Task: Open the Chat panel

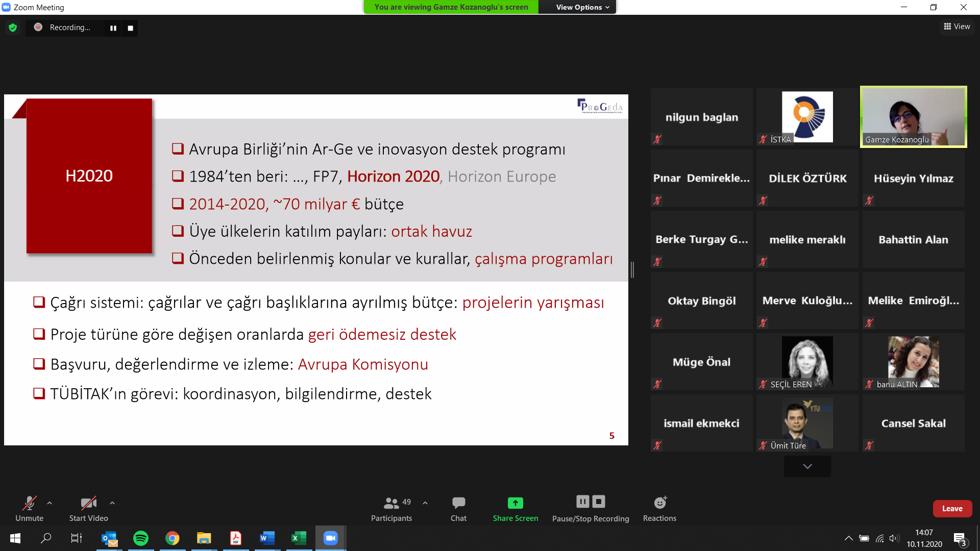Action: [x=458, y=509]
